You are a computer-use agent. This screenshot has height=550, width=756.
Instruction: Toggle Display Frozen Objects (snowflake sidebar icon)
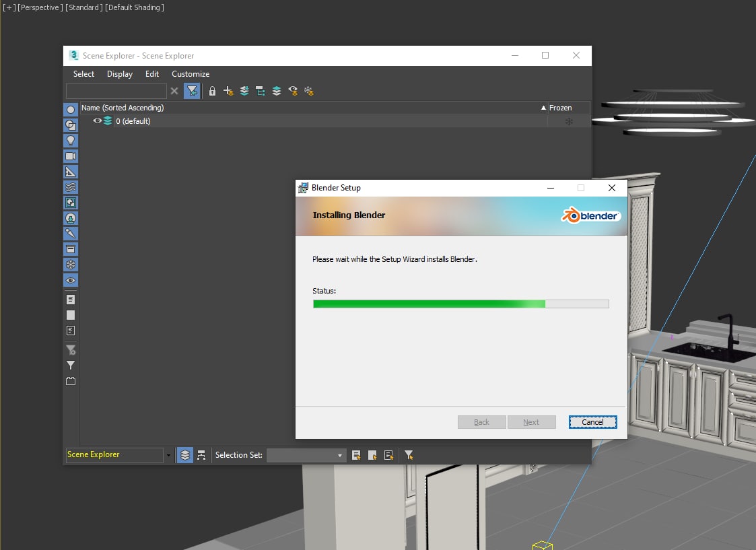[x=71, y=265]
